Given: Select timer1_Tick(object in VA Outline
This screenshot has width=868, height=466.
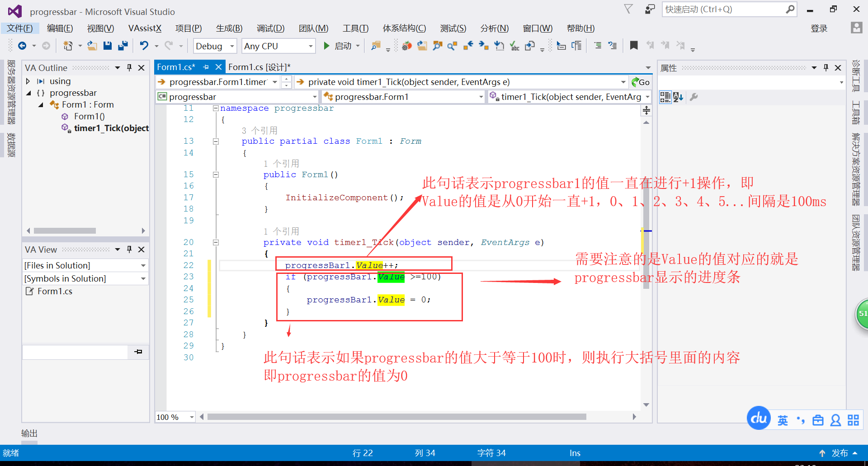Looking at the screenshot, I should 111,128.
